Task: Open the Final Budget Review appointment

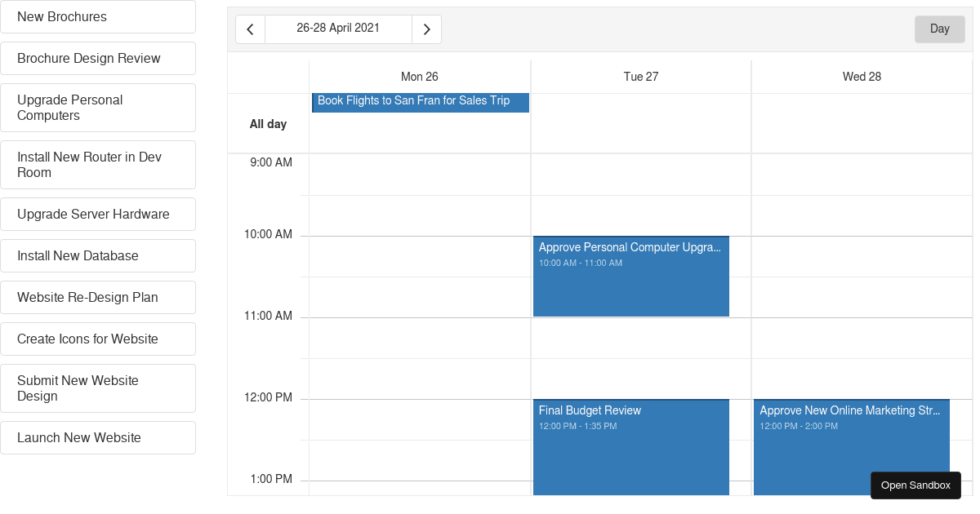Action: tap(630, 447)
